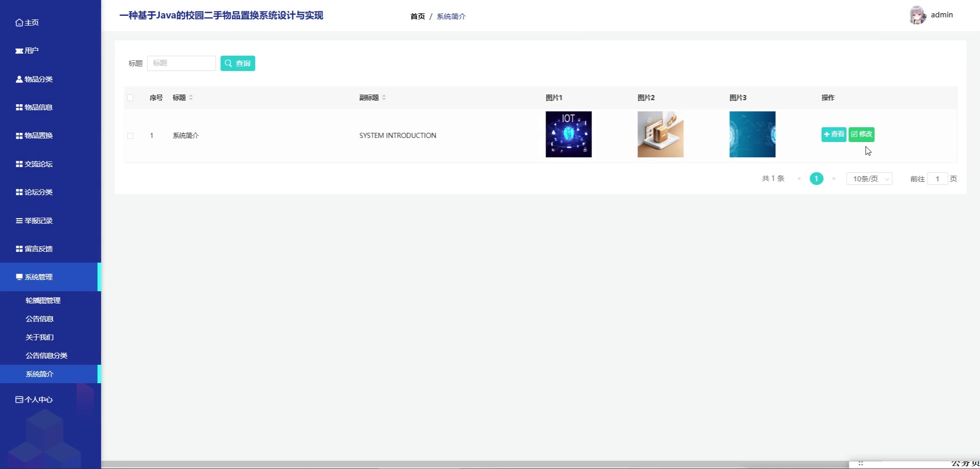Click the 论坛分类 grid icon
This screenshot has height=469, width=980.
[x=19, y=192]
